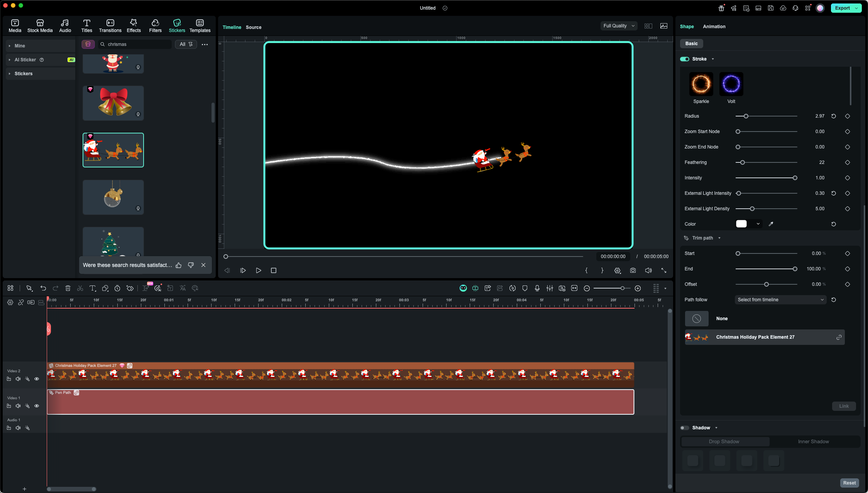Open the Effects panel

point(134,25)
